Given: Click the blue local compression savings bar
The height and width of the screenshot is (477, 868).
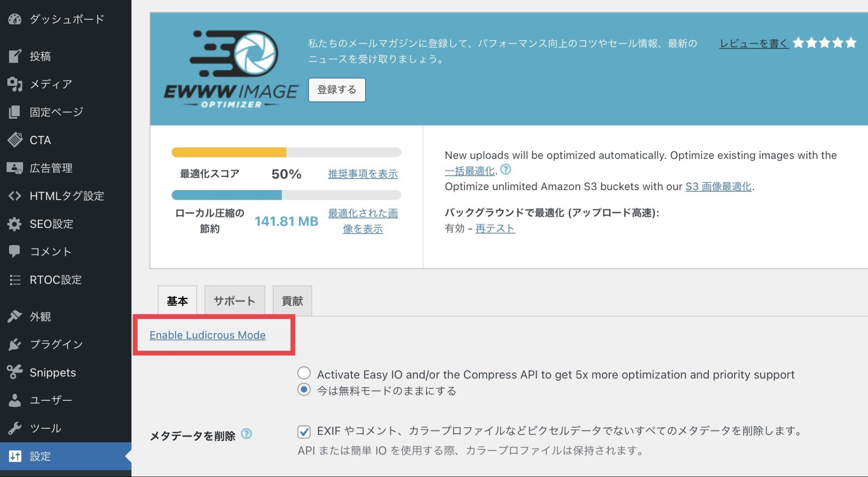Looking at the screenshot, I should click(286, 195).
